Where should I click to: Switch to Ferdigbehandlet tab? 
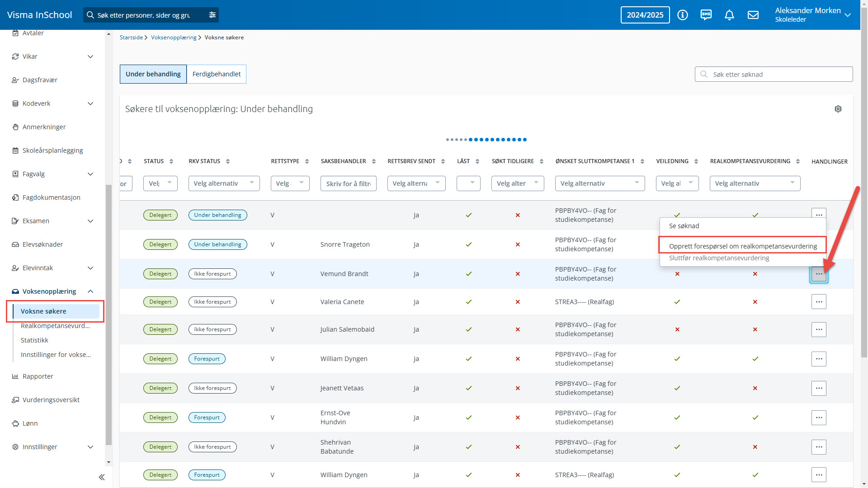click(x=217, y=74)
